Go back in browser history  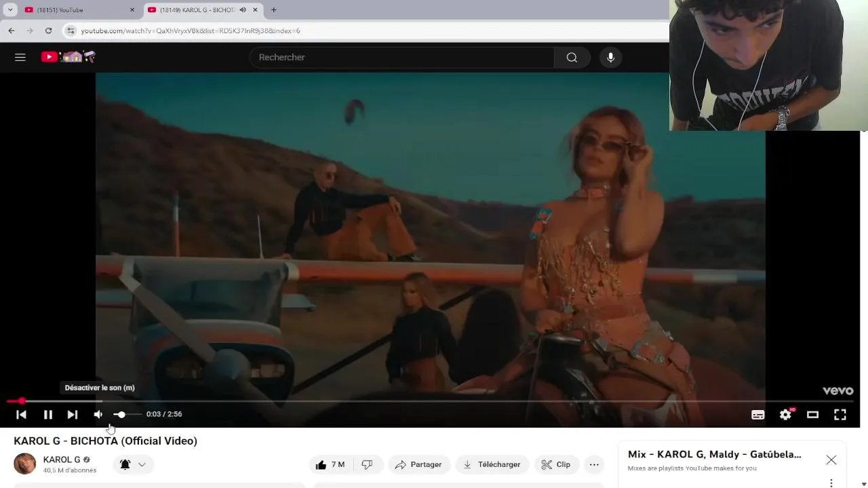[x=12, y=30]
